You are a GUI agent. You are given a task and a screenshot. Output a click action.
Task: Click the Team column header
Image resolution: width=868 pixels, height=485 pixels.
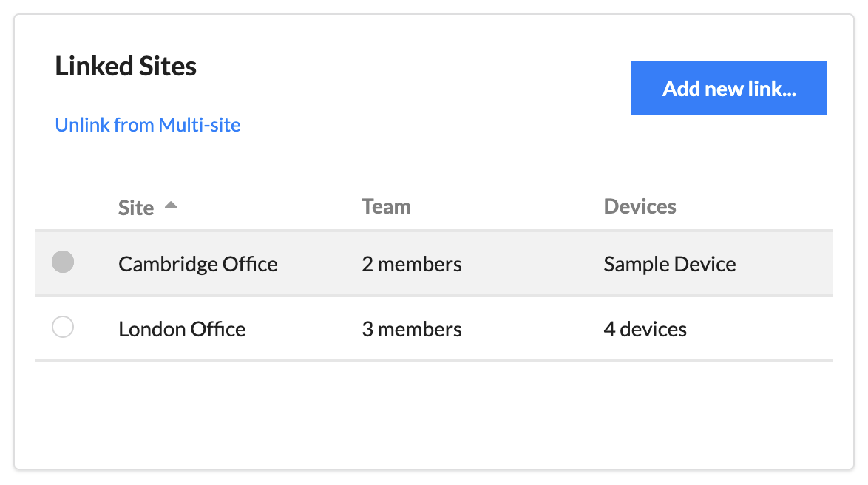coord(387,206)
